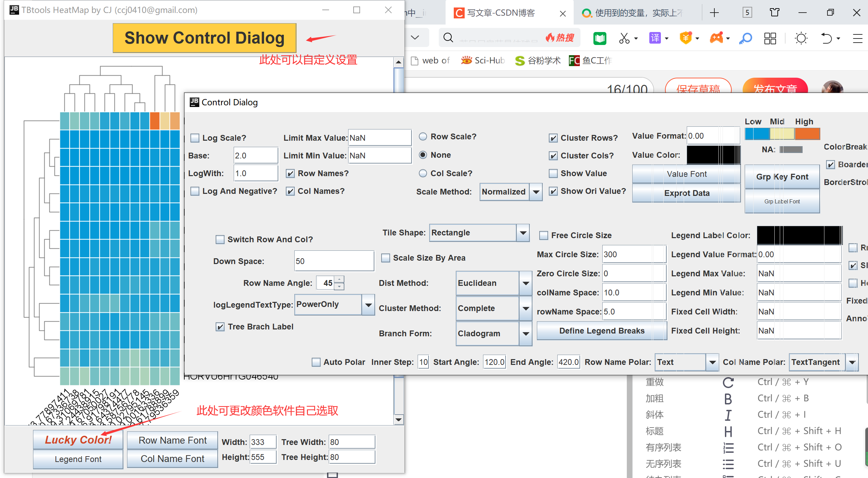Click the browser search magnifier icon

448,37
